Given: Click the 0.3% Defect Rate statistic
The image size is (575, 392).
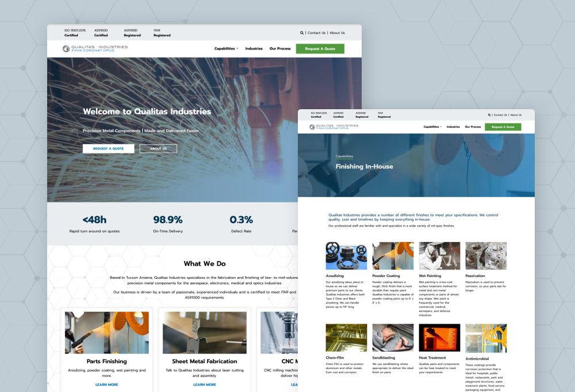Looking at the screenshot, I should (x=241, y=224).
